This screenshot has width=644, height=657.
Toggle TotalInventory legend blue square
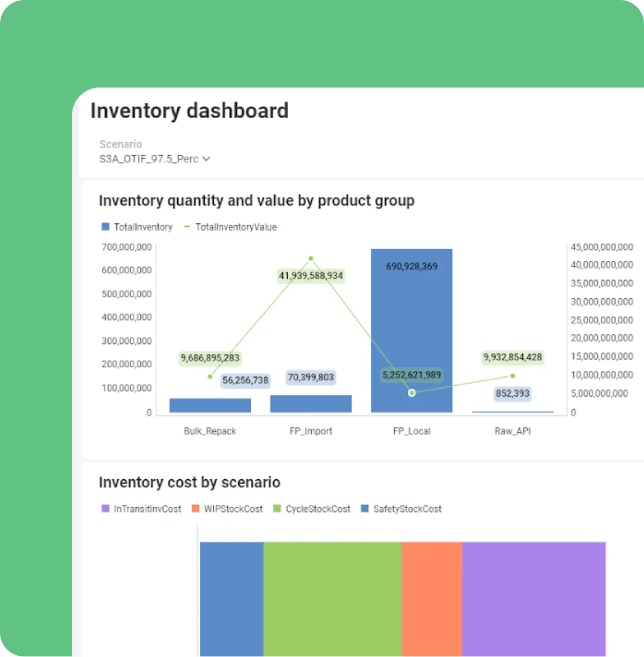[105, 226]
